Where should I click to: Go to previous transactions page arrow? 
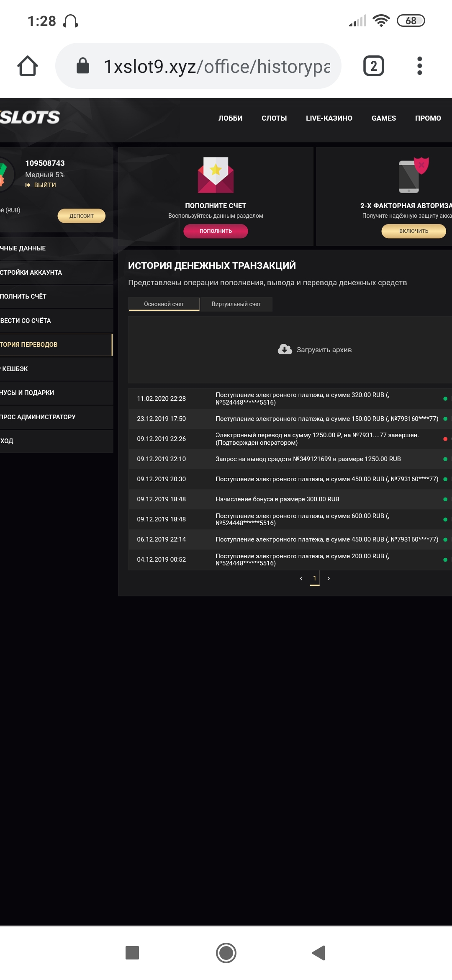tap(301, 578)
